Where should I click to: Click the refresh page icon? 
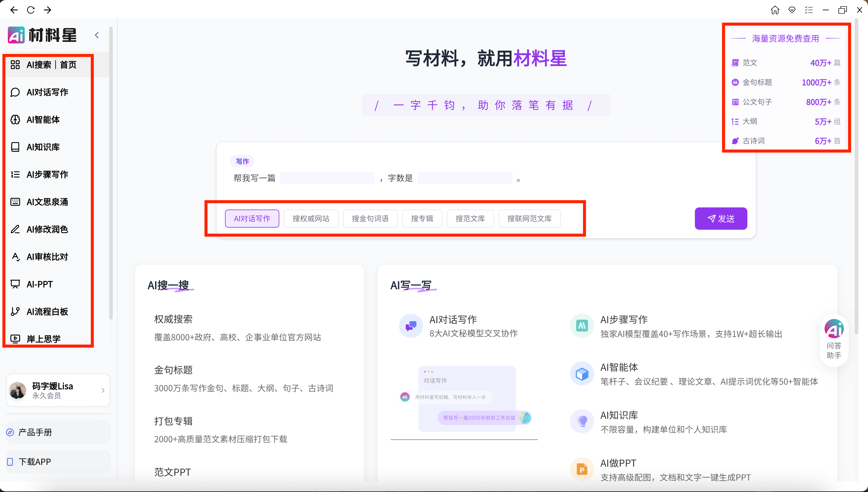[31, 10]
